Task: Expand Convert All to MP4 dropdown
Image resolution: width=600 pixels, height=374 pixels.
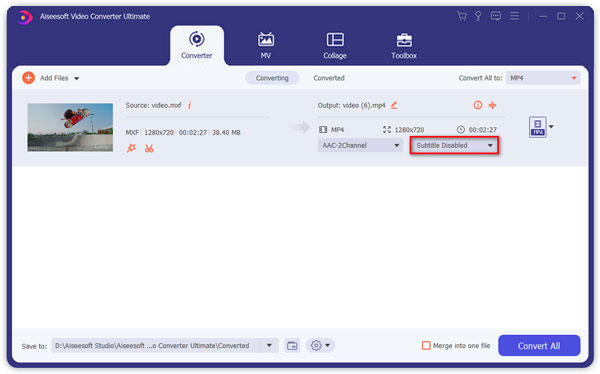Action: pyautogui.click(x=543, y=78)
